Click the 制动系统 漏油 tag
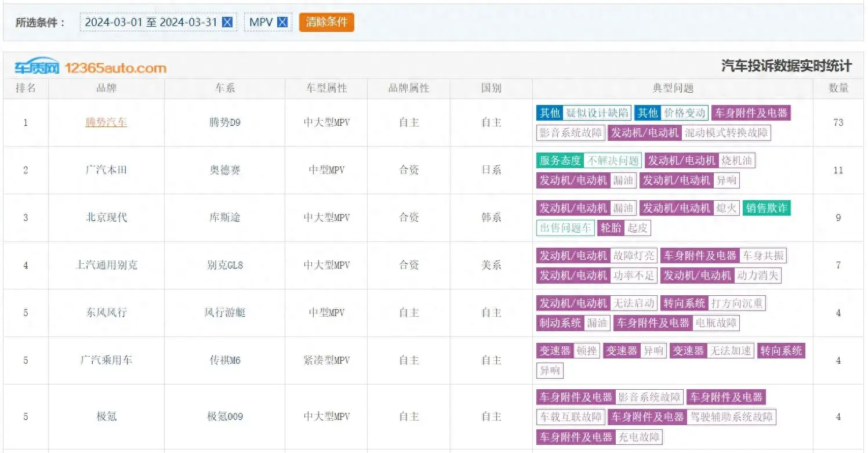The image size is (868, 453). [573, 323]
